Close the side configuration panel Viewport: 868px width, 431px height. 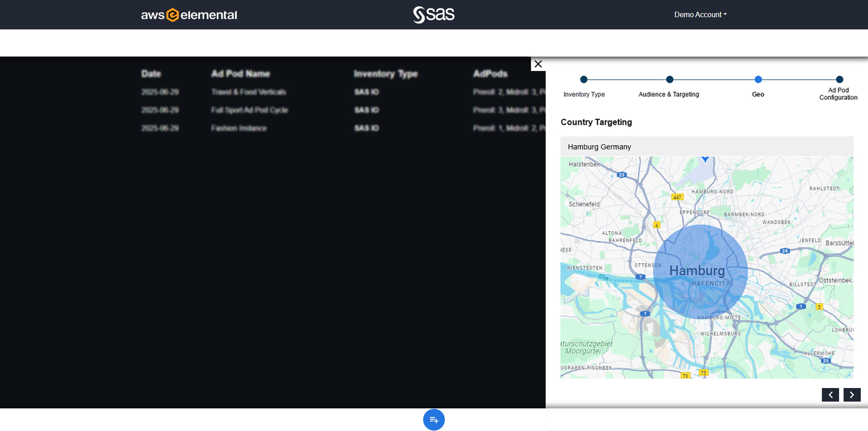538,64
